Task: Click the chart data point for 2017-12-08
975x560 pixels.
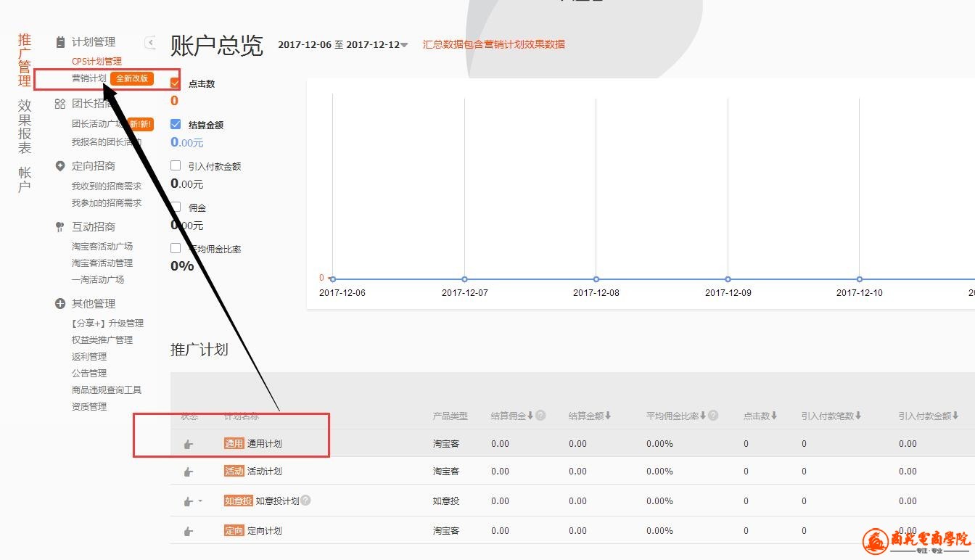Action: [x=596, y=279]
